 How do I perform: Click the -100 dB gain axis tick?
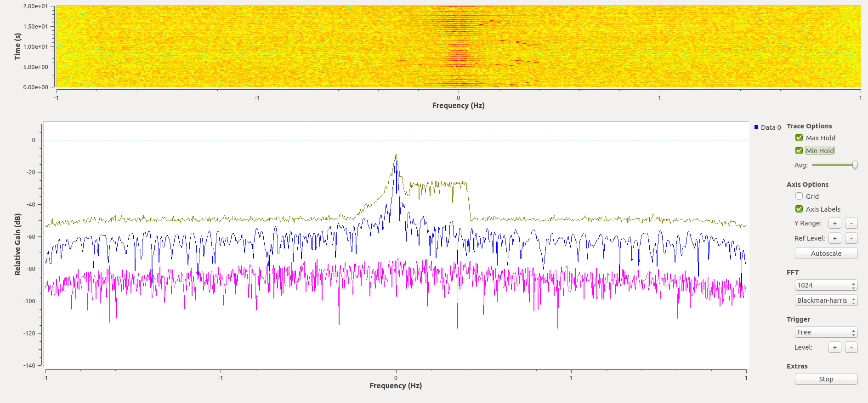29,301
